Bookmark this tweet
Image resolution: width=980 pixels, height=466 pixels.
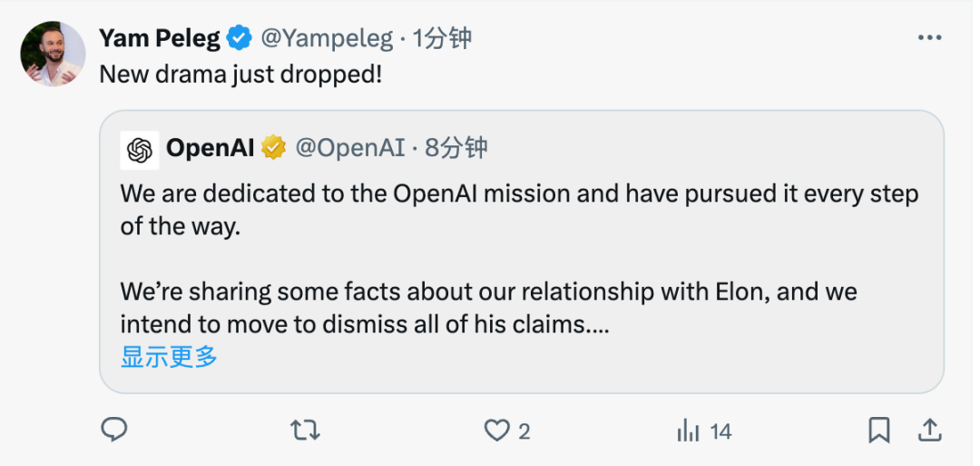click(x=878, y=430)
